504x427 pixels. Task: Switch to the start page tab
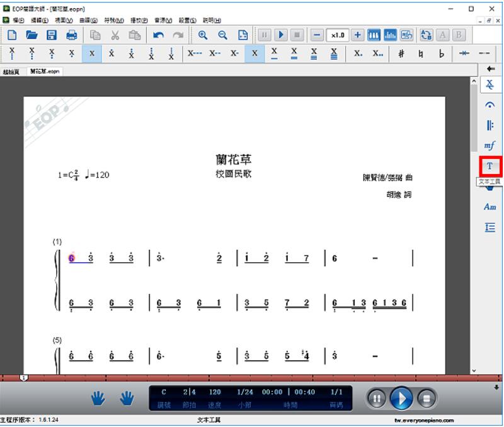point(11,72)
